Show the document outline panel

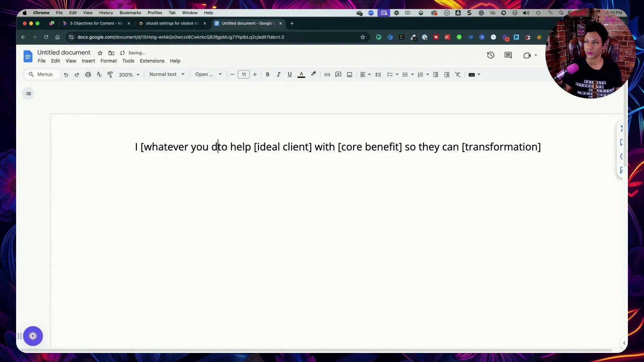tap(28, 94)
